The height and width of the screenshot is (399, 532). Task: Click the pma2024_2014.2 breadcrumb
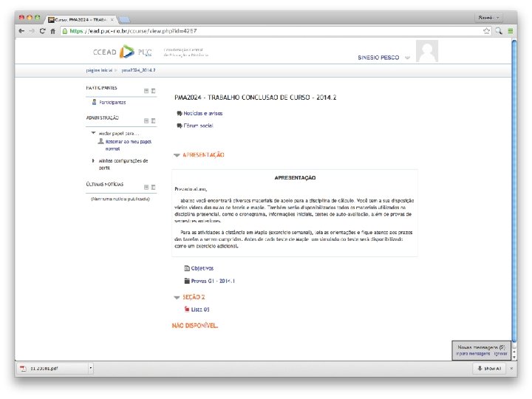click(138, 70)
